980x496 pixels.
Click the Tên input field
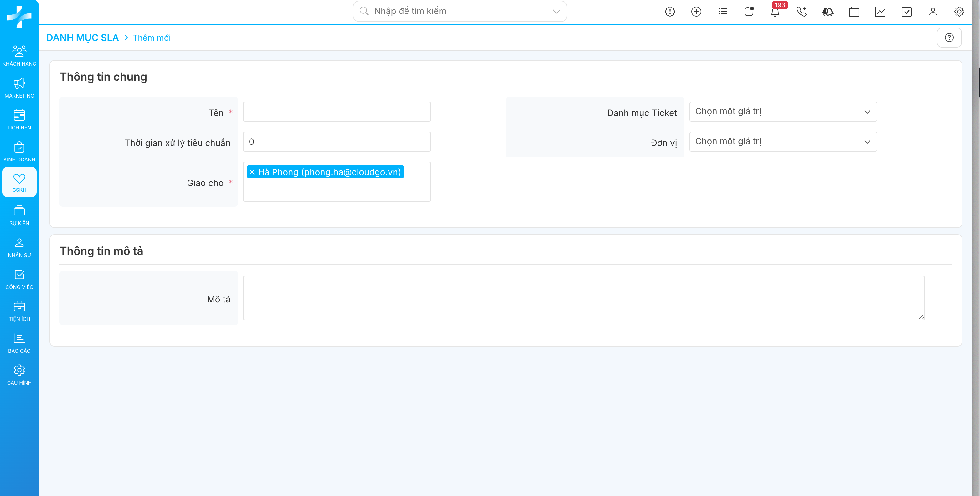[336, 112]
